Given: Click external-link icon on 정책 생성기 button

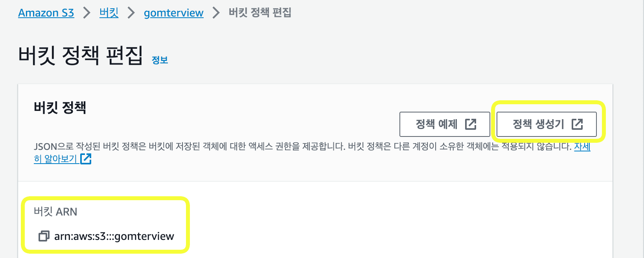Looking at the screenshot, I should [x=577, y=124].
